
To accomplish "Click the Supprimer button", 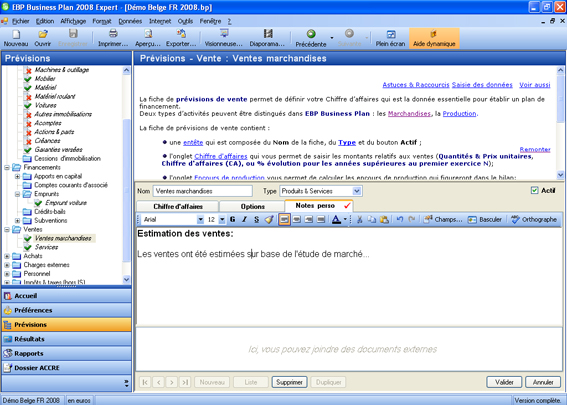I will [x=289, y=382].
